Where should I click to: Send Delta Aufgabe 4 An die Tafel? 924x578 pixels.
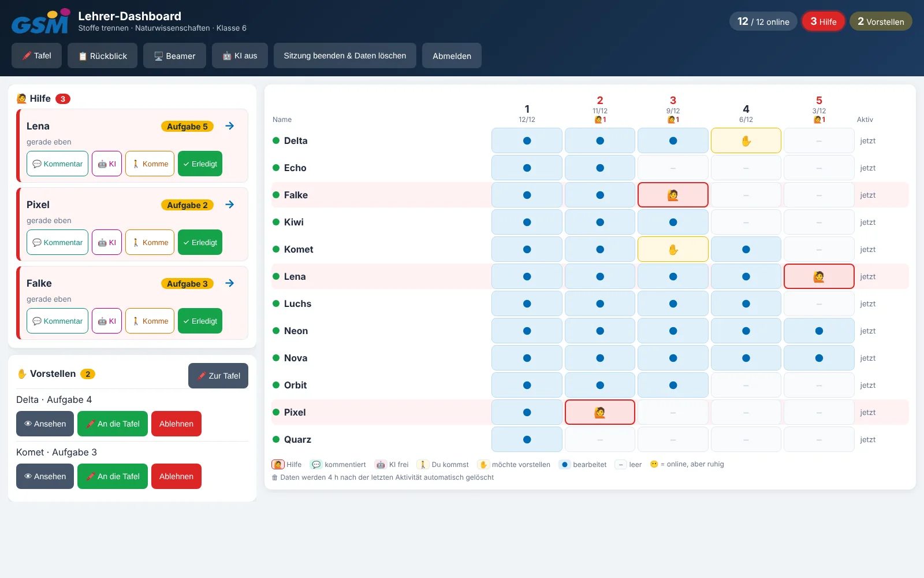pos(113,424)
